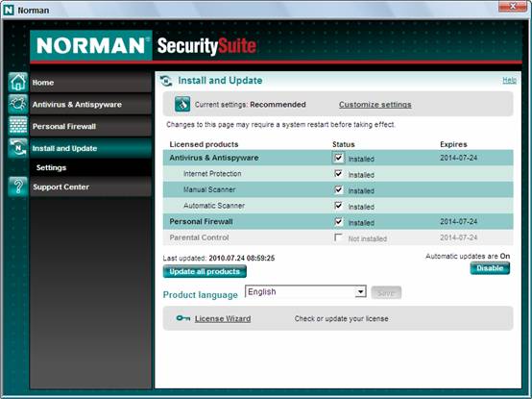Click the Install and Update header icon

tap(166, 81)
